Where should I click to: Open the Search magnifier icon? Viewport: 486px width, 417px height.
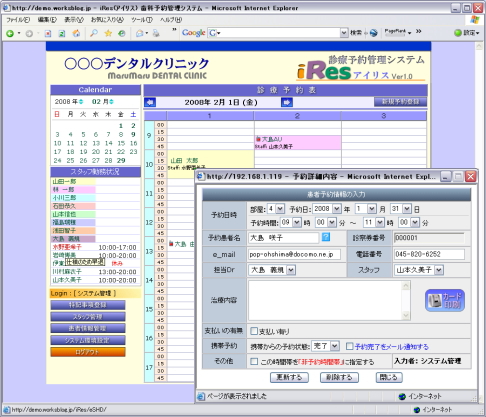click(x=94, y=33)
